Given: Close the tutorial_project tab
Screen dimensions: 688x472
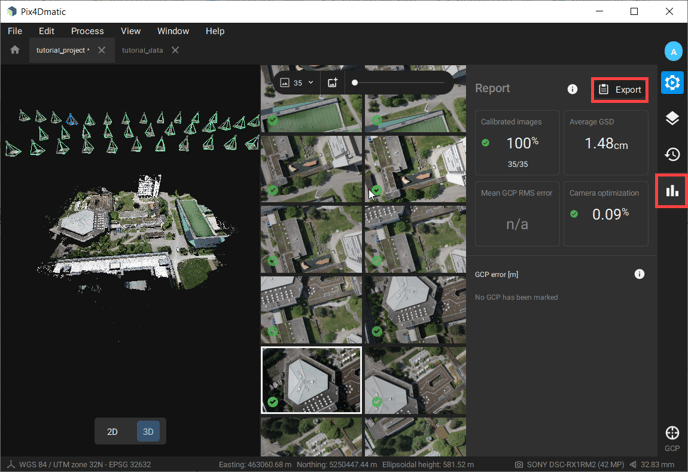Looking at the screenshot, I should [x=102, y=50].
